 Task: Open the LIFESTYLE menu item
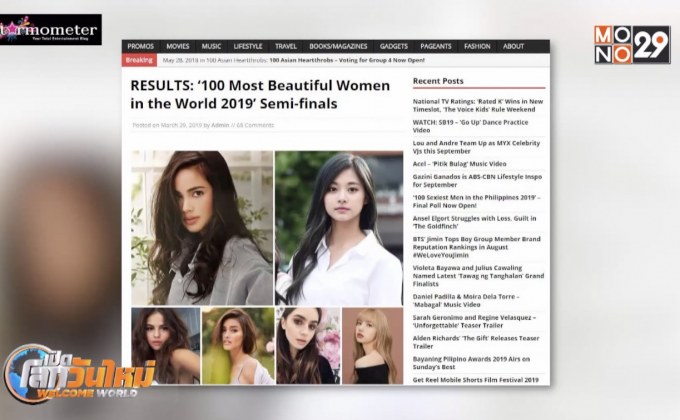pos(248,46)
